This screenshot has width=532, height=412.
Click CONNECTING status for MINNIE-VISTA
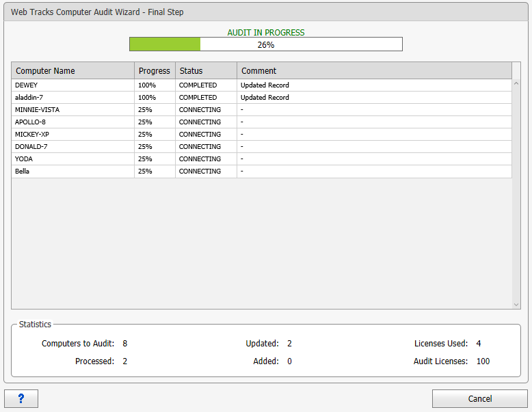(x=200, y=109)
